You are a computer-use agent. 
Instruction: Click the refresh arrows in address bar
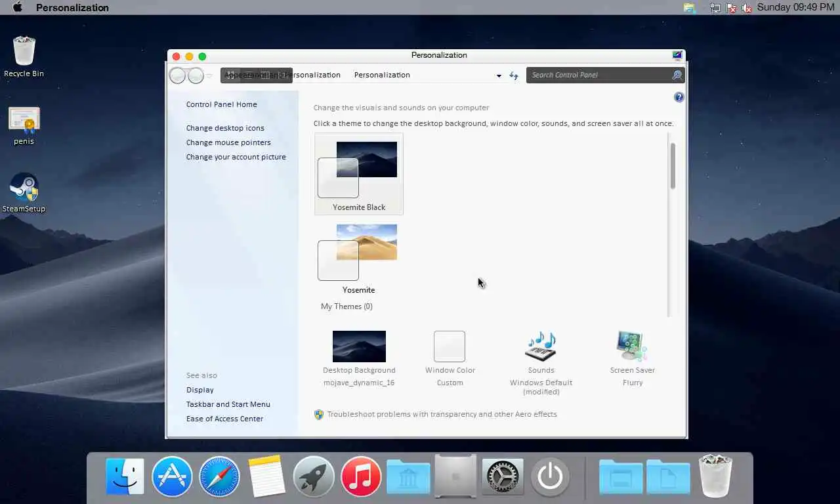[514, 75]
